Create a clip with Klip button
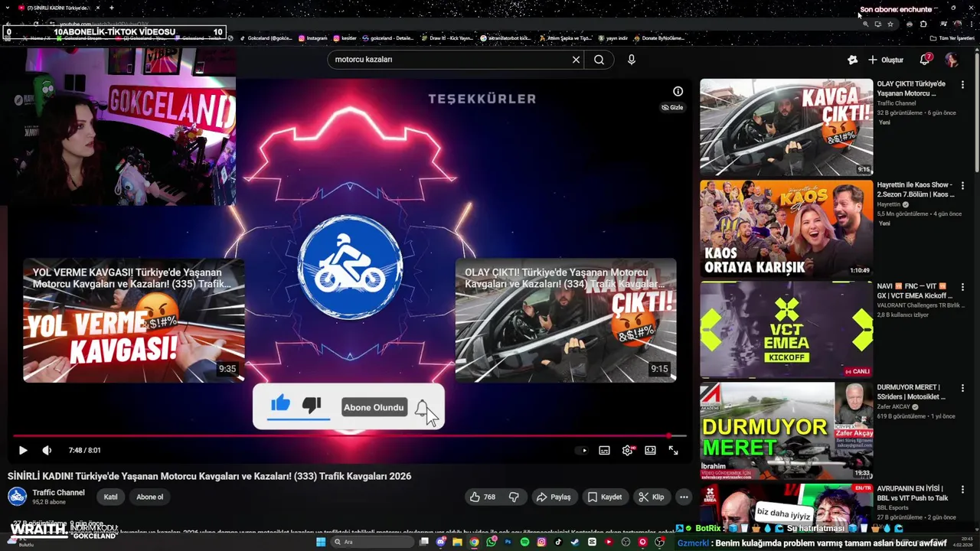The image size is (980, 551). pos(652,497)
